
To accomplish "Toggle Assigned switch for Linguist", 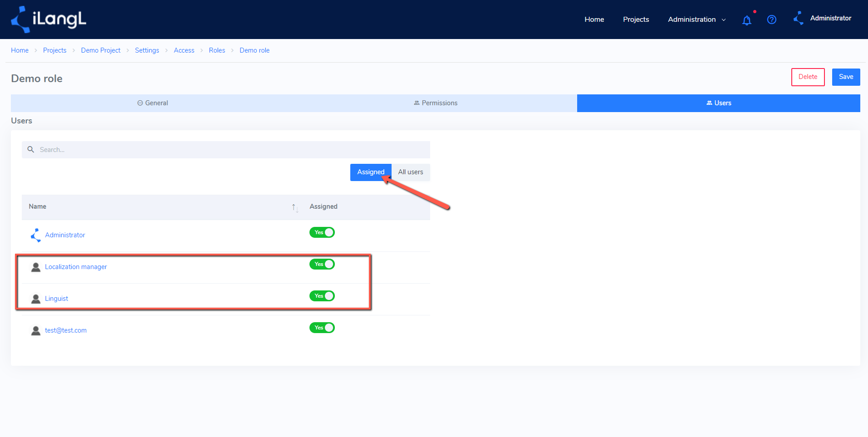I will coord(322,296).
